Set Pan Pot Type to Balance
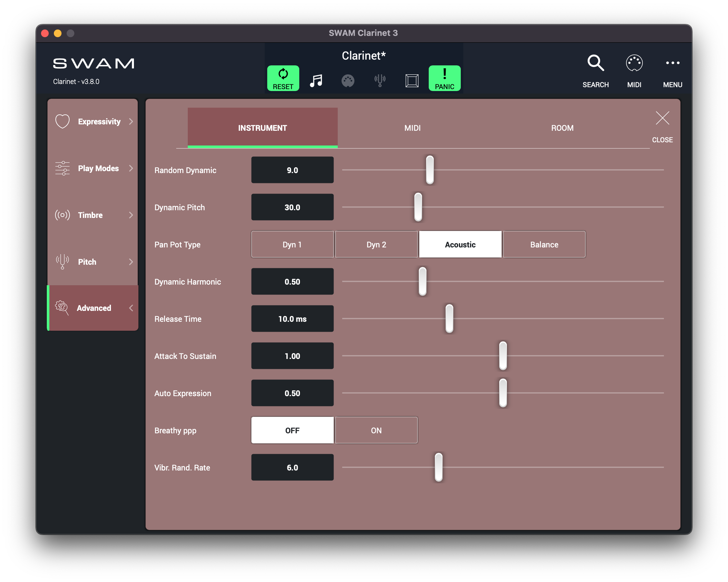 pyautogui.click(x=544, y=245)
